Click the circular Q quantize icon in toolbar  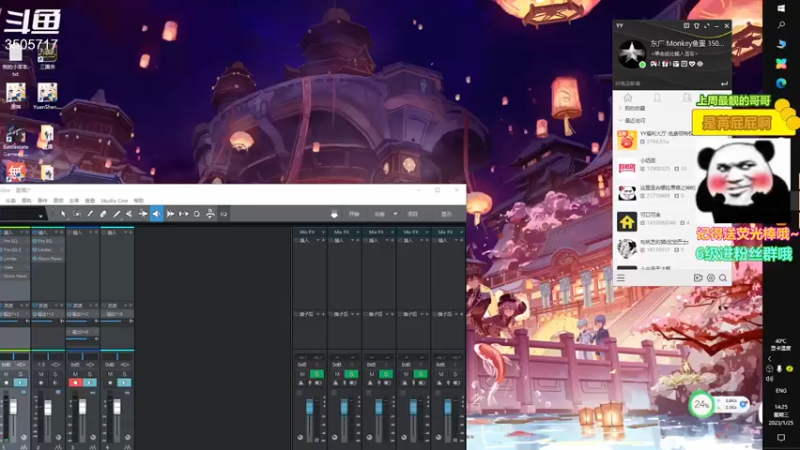197,214
